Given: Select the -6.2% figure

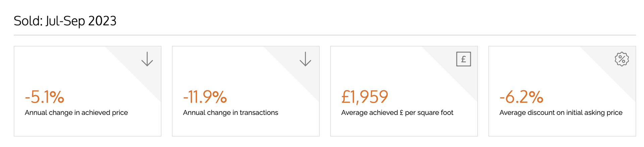Looking at the screenshot, I should 521,97.
